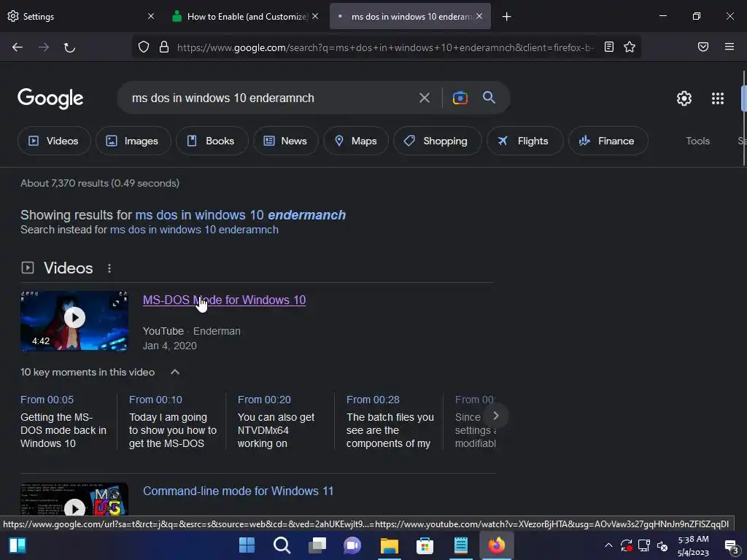Open the Windows Start button
This screenshot has height=560, width=747.
point(247,545)
